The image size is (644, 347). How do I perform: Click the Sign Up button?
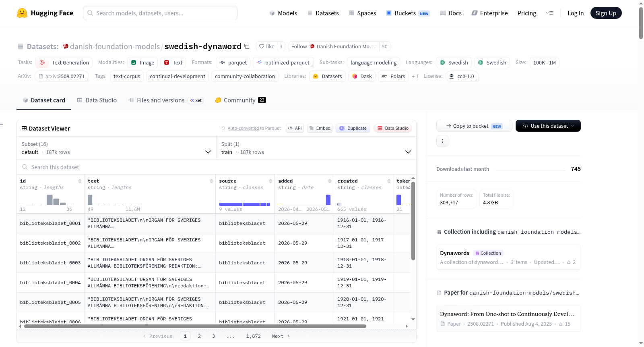[606, 13]
